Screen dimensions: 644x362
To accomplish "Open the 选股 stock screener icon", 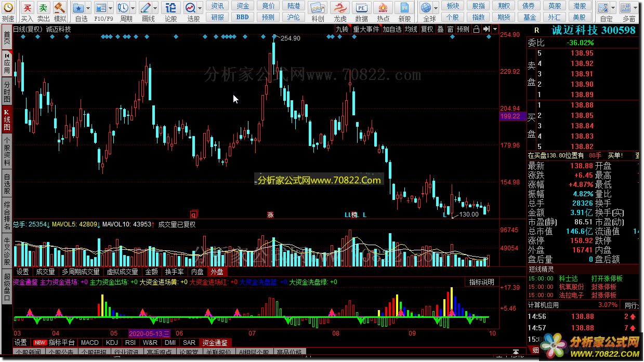I will click(x=190, y=8).
